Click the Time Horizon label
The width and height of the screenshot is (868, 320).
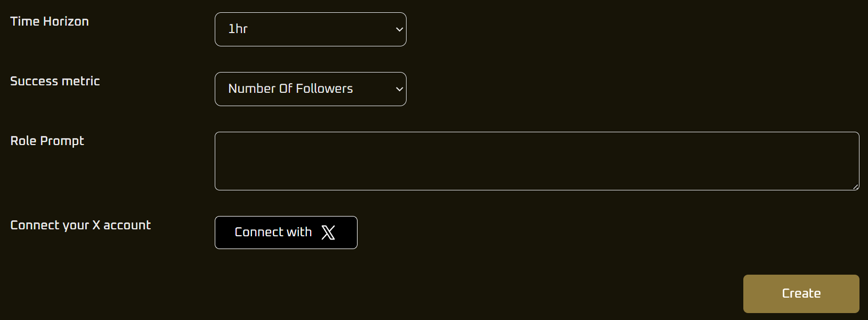pyautogui.click(x=50, y=21)
